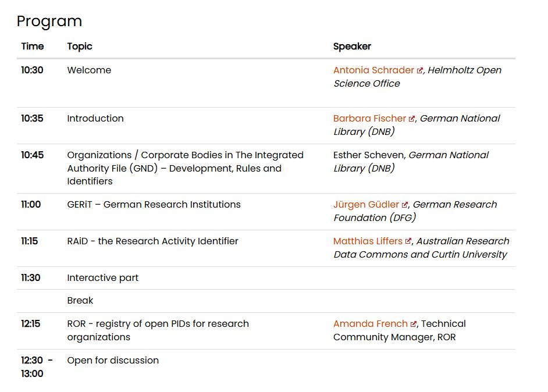Visit Matthias Liffers profile link
Viewport: 548px width, 392px height.
(x=368, y=241)
